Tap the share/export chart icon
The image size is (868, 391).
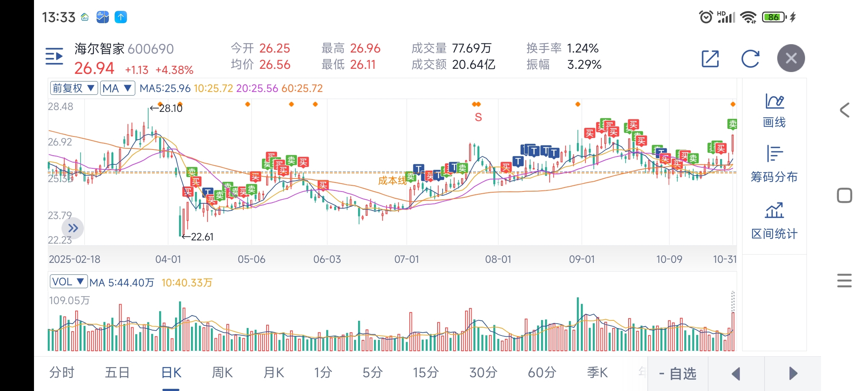coord(710,59)
